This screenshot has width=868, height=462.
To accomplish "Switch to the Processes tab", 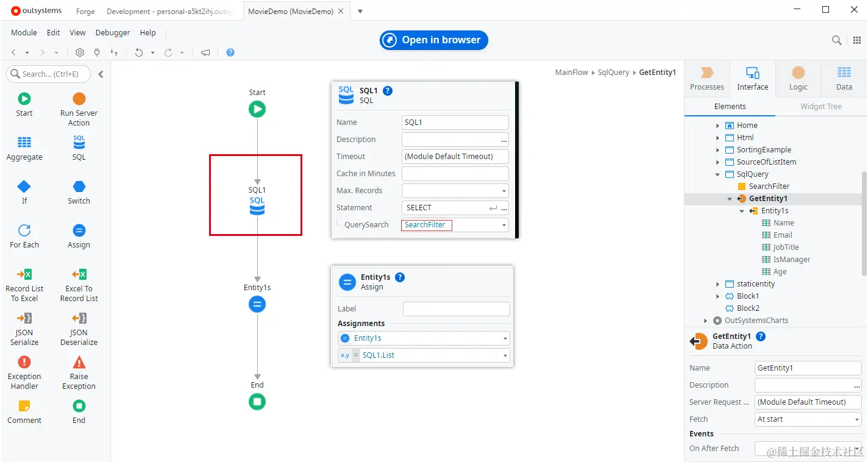I will click(x=707, y=79).
